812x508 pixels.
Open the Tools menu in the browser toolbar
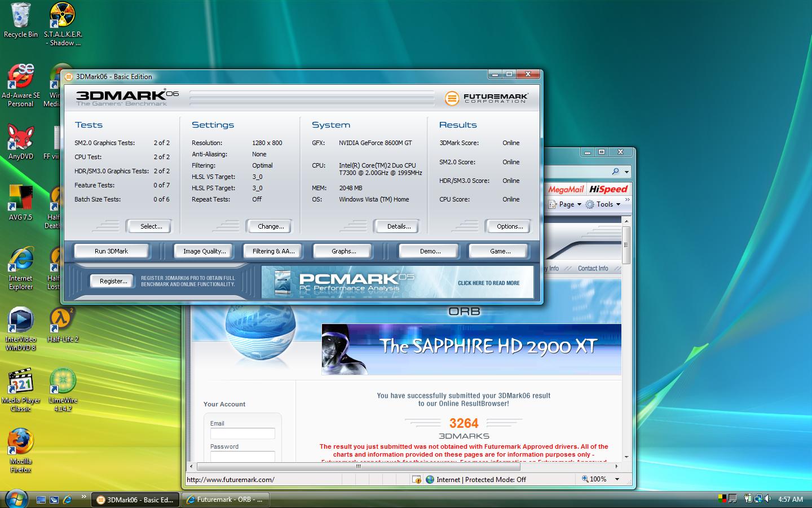(603, 204)
